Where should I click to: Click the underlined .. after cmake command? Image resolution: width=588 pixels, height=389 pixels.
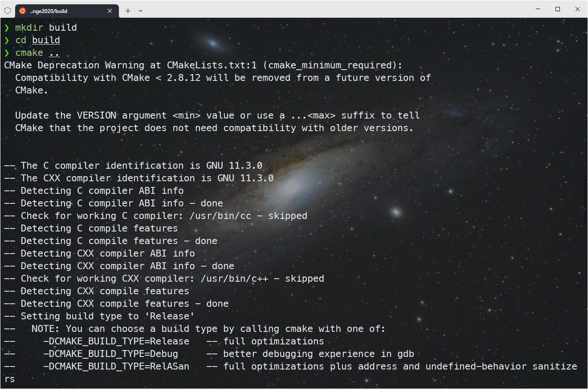tap(54, 53)
